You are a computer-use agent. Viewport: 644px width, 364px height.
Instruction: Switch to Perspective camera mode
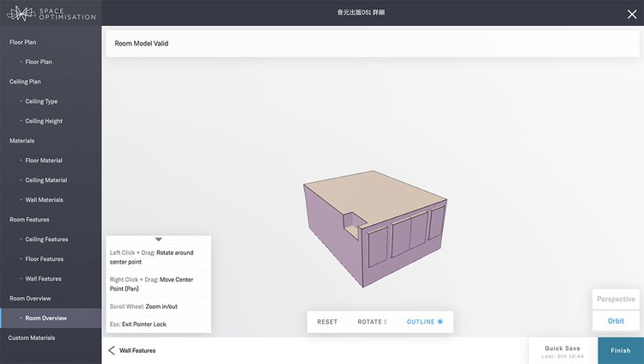pos(616,300)
